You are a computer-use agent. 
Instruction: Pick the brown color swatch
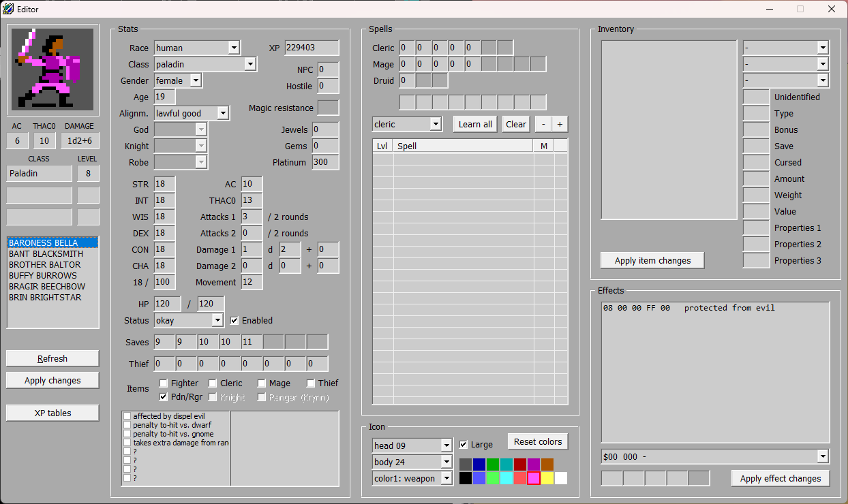pyautogui.click(x=547, y=464)
